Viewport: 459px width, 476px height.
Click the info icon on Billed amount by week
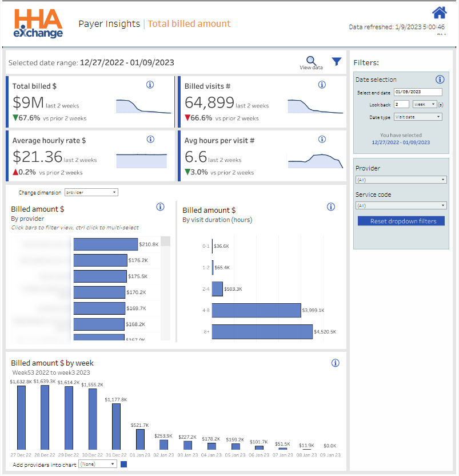pyautogui.click(x=336, y=363)
